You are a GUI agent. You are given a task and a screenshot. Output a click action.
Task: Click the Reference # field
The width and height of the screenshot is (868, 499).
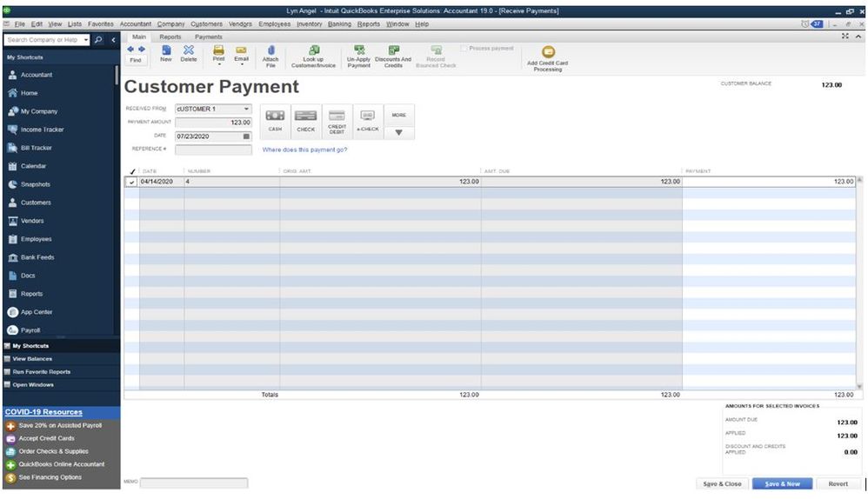[213, 150]
